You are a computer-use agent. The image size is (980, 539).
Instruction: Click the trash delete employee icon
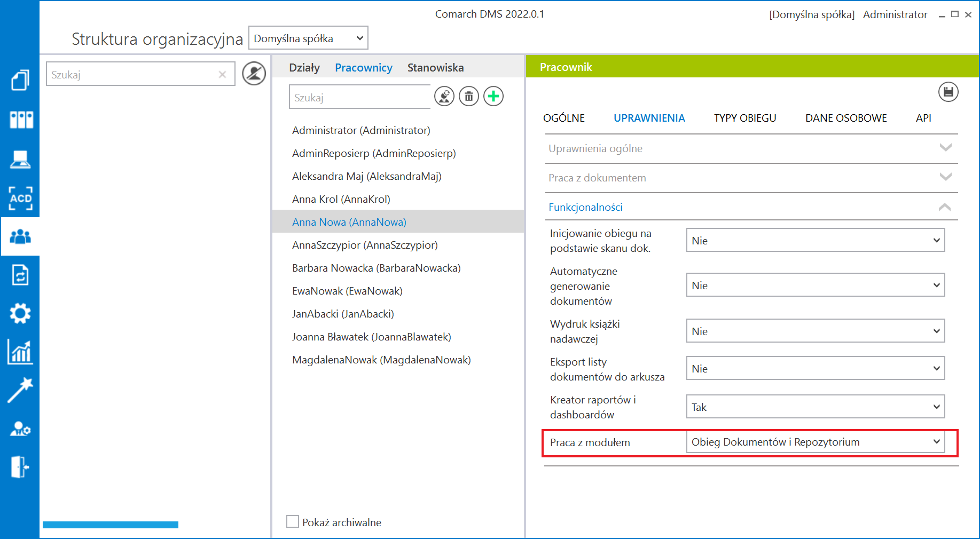click(x=469, y=97)
